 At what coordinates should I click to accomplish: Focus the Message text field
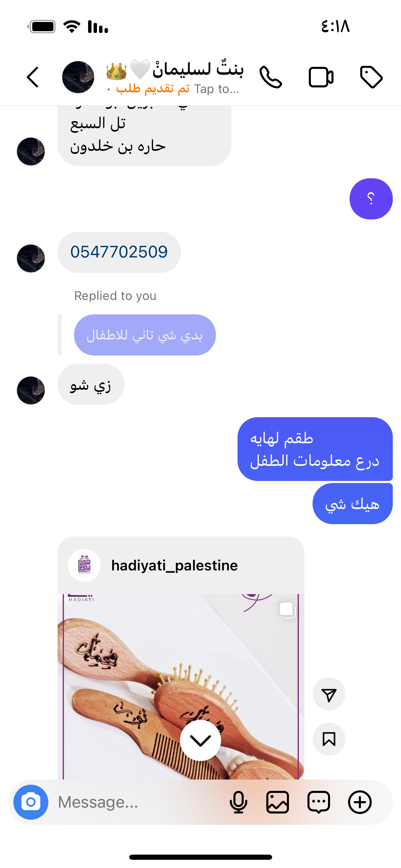[137, 802]
